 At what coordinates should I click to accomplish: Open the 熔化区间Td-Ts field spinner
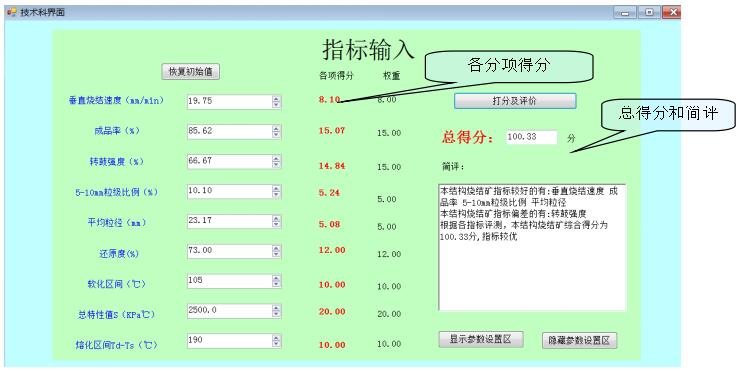(x=277, y=341)
